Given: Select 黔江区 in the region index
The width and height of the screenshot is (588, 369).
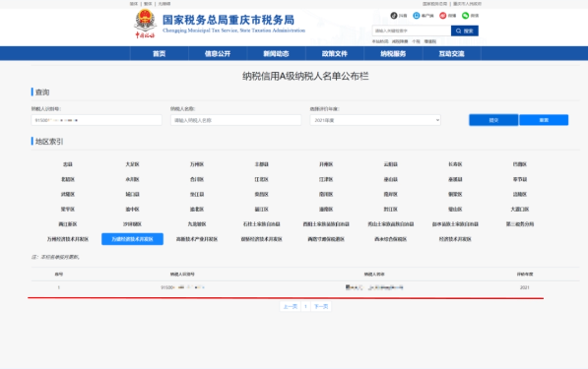Looking at the screenshot, I should [391, 210].
